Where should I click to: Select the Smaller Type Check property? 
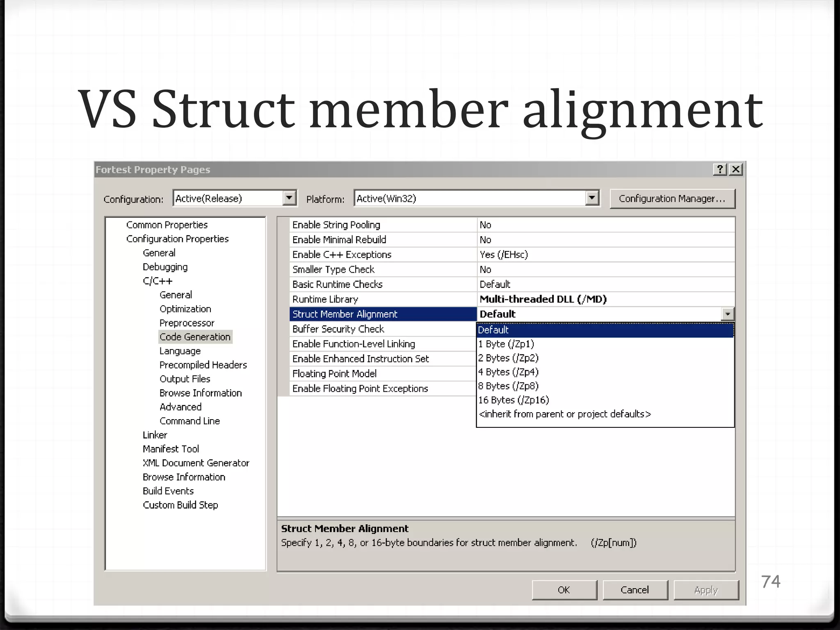point(383,269)
